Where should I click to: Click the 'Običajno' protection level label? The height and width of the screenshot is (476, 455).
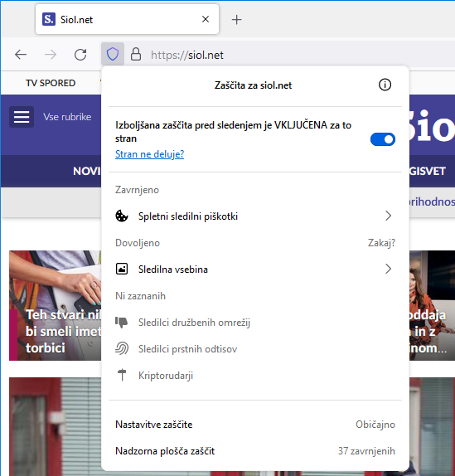(375, 425)
